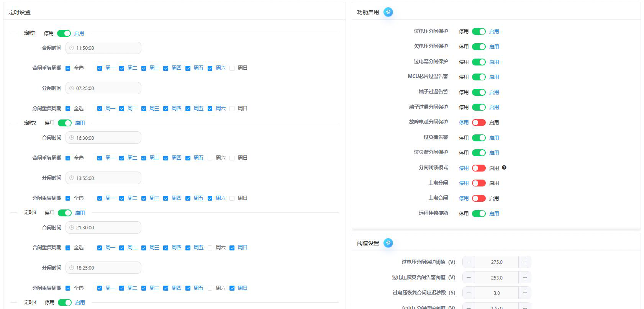The image size is (644, 309).
Task: Toggle the 定时1 enable switch
Action: point(64,33)
